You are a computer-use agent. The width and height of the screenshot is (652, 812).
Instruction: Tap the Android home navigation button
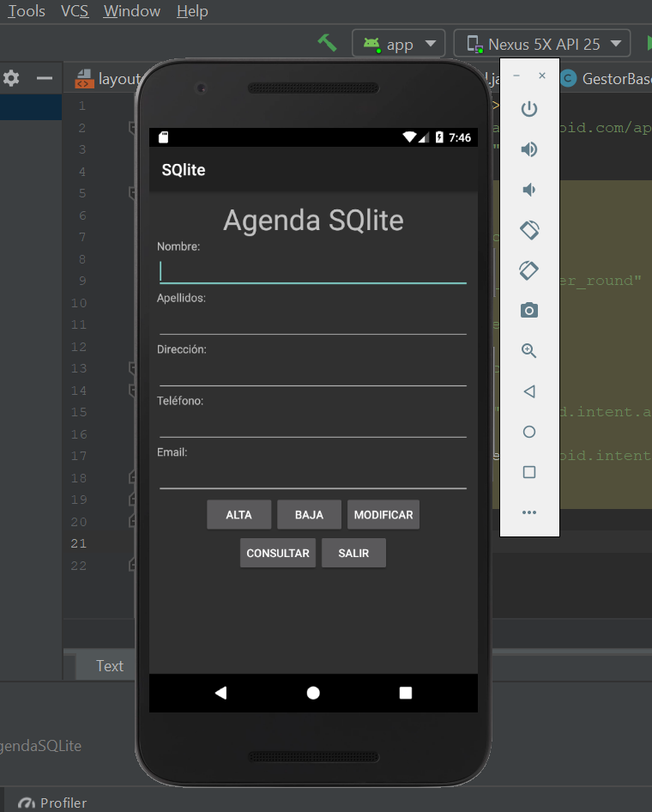tap(313, 693)
